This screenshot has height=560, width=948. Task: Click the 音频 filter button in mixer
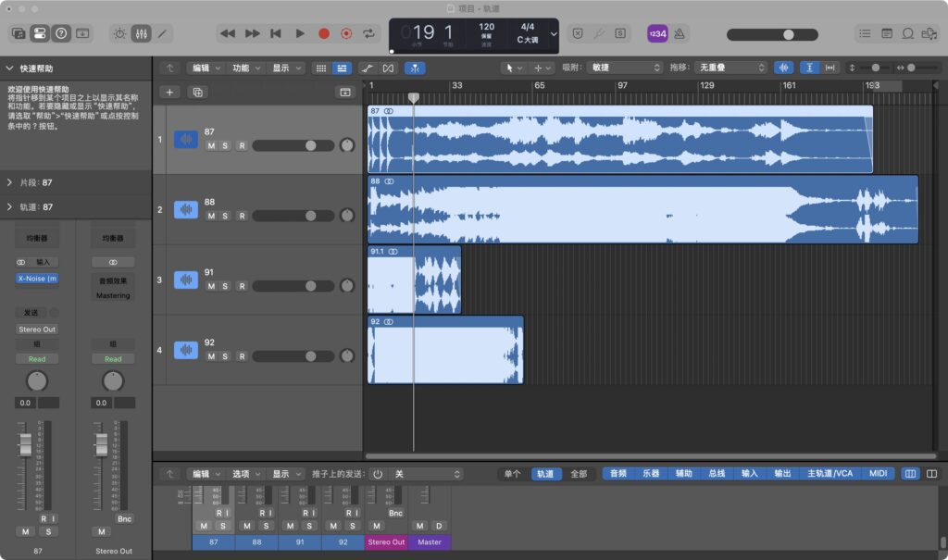pos(617,473)
